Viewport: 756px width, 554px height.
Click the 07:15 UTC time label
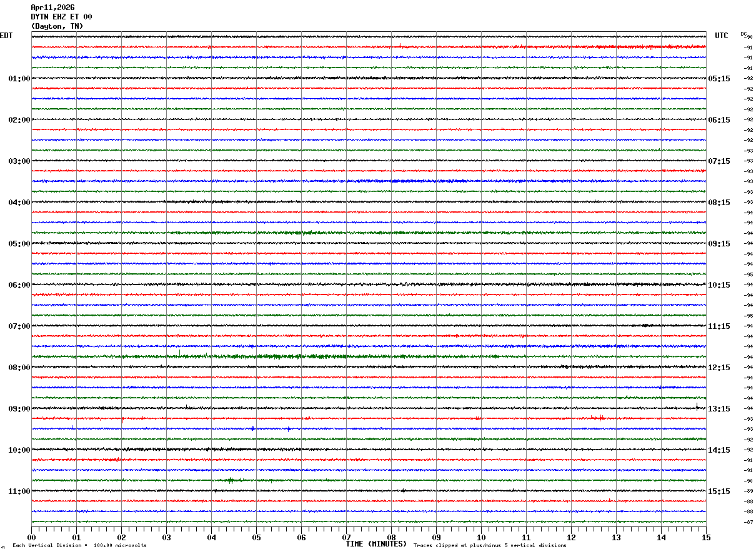pos(719,161)
